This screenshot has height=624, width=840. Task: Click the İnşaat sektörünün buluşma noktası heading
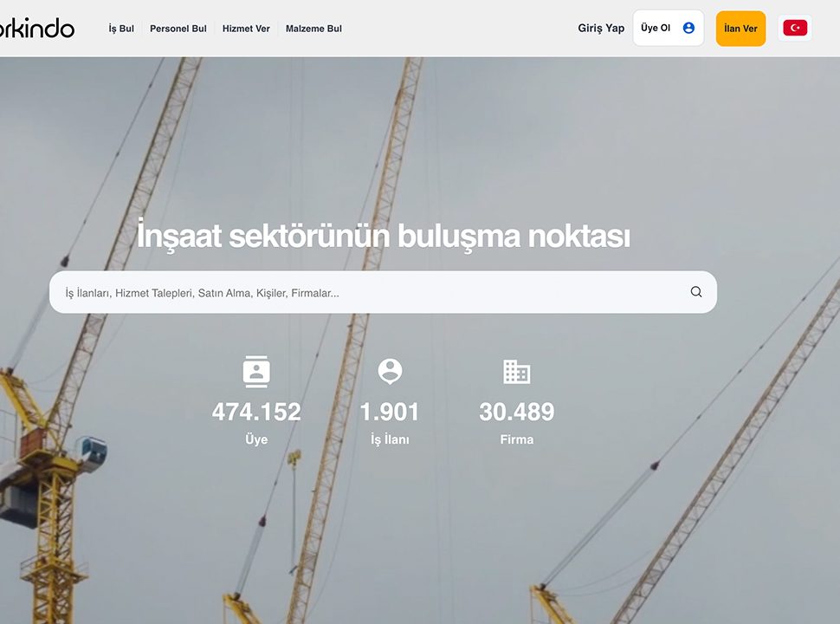[383, 235]
